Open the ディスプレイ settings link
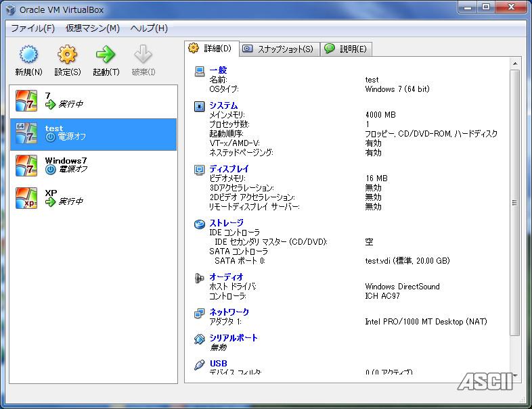Image resolution: width=532 pixels, height=409 pixels. point(229,169)
